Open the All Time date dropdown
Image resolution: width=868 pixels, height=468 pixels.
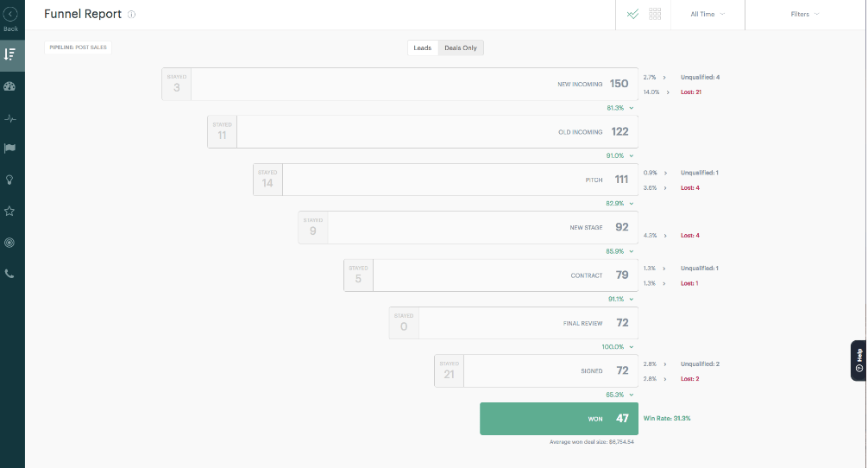tap(708, 15)
